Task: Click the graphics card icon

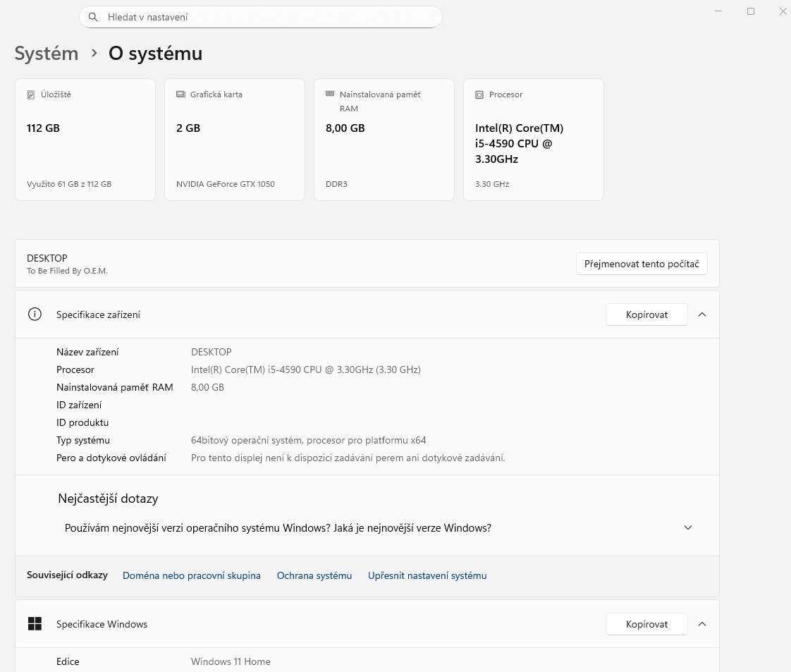Action: point(180,94)
